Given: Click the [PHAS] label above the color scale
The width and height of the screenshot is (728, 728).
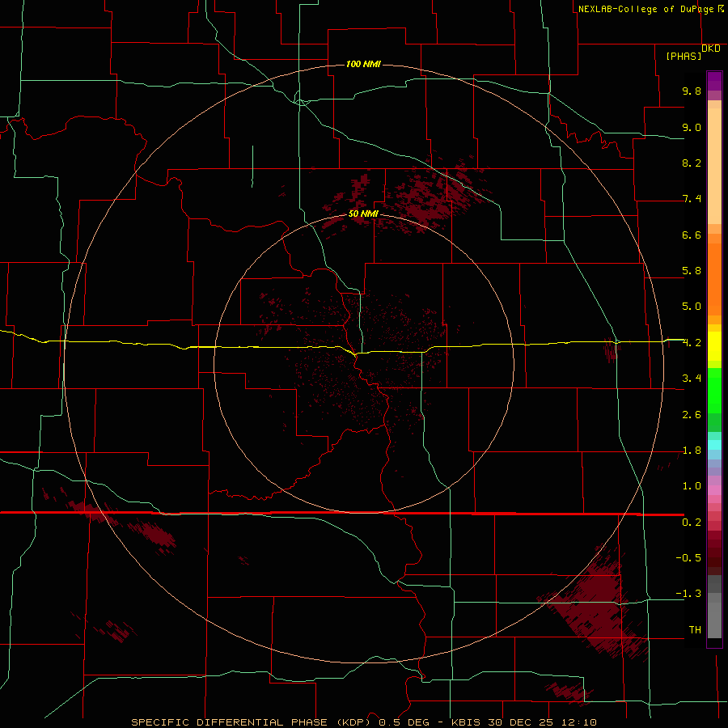Looking at the screenshot, I should [x=684, y=56].
